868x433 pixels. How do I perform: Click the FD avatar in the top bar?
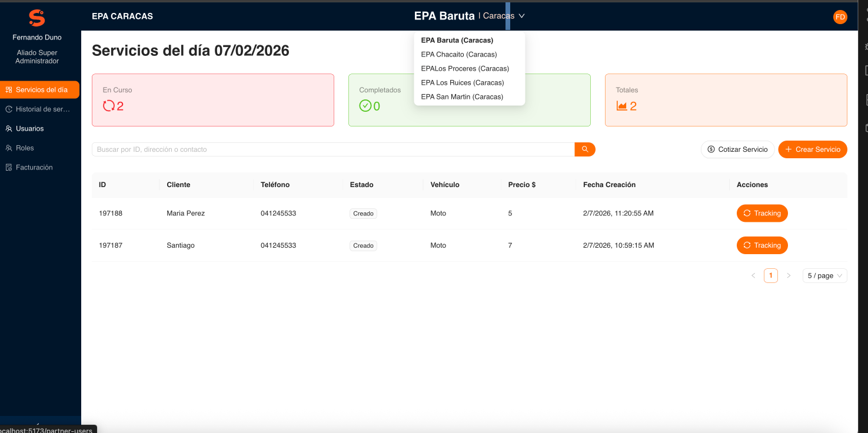840,16
